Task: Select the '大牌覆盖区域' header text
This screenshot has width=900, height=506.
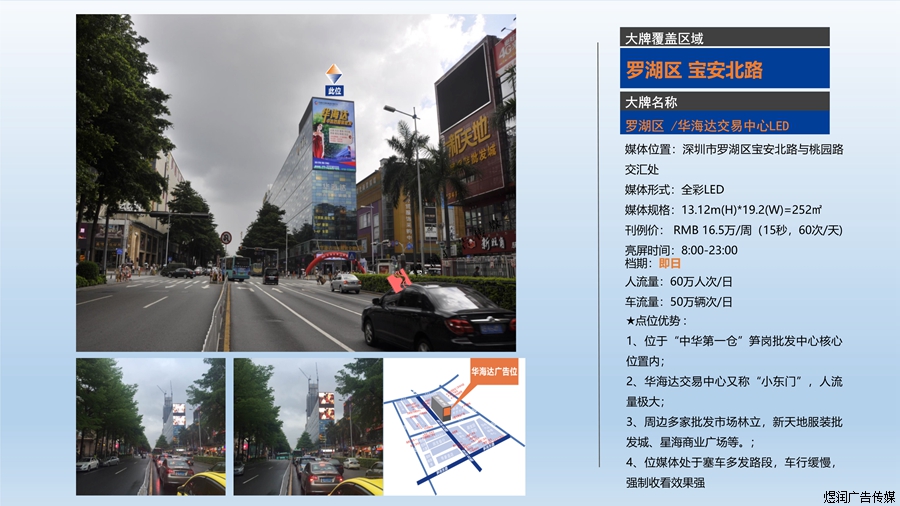Action: [664, 38]
